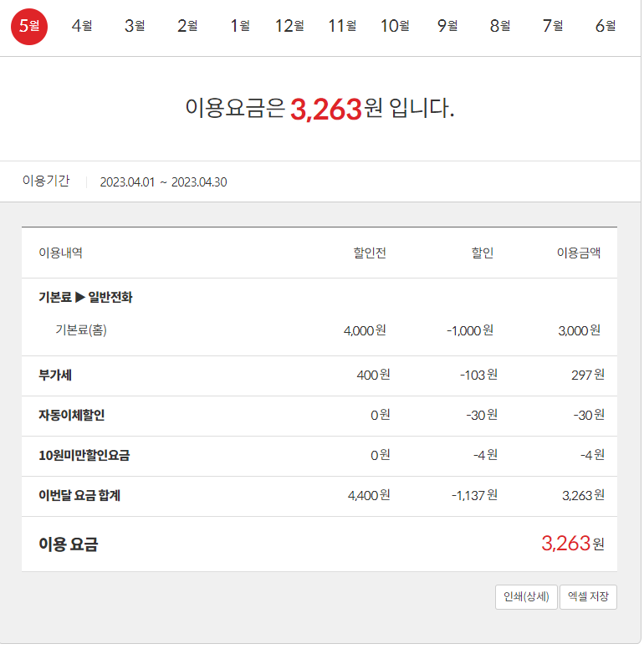Image resolution: width=644 pixels, height=649 pixels.
Task: Click the headline amount 3,263 in red
Action: tap(326, 110)
